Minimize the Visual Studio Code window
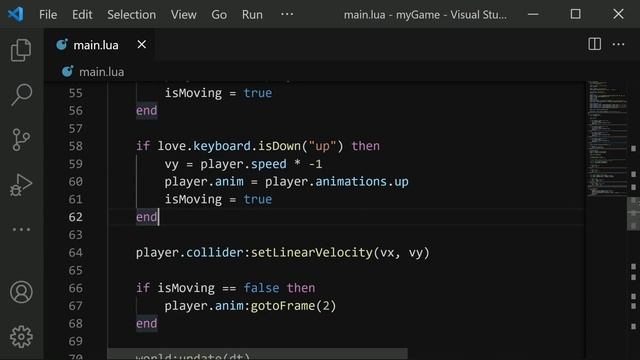The height and width of the screenshot is (360, 640). click(533, 14)
